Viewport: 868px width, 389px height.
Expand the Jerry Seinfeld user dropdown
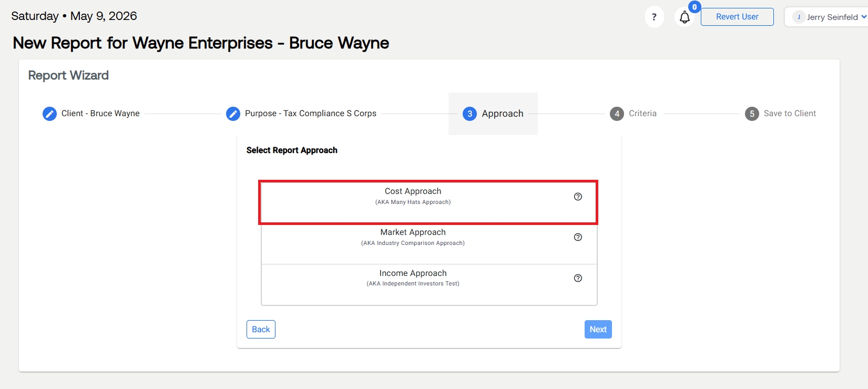coord(863,17)
